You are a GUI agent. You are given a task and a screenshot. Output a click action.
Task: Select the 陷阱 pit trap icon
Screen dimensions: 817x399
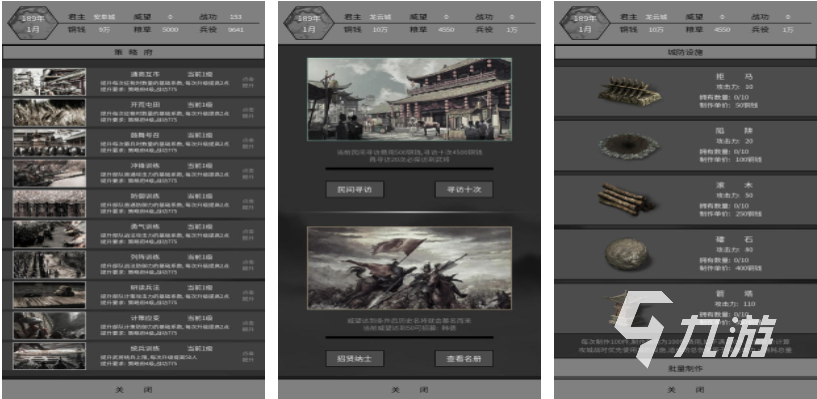[x=629, y=146]
